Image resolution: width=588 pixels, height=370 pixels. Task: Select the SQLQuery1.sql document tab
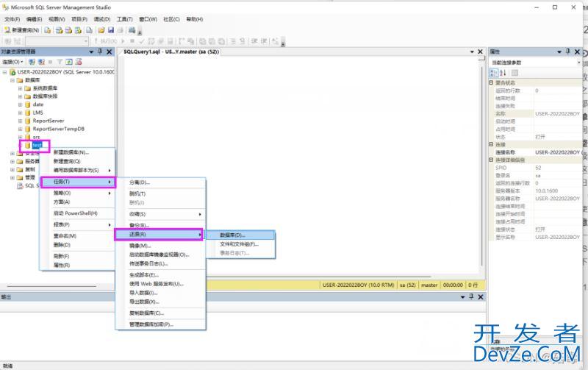click(x=171, y=51)
